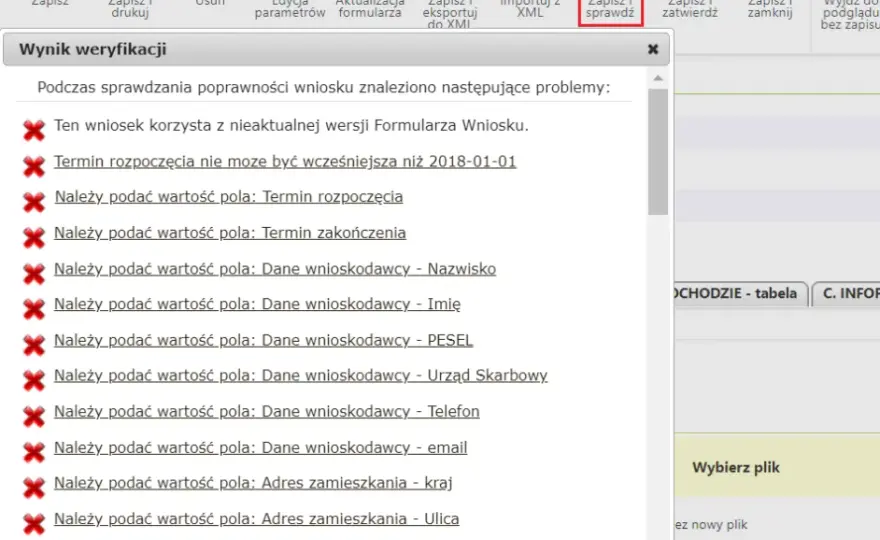Click red X icon beside Telefon error
The width and height of the screenshot is (880, 540).
(34, 417)
